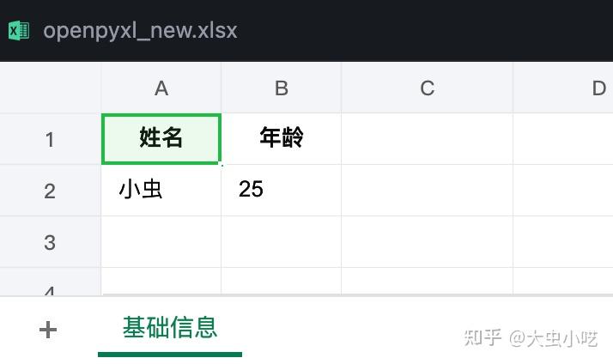Select row 1 header
The width and height of the screenshot is (613, 364).
[50, 139]
